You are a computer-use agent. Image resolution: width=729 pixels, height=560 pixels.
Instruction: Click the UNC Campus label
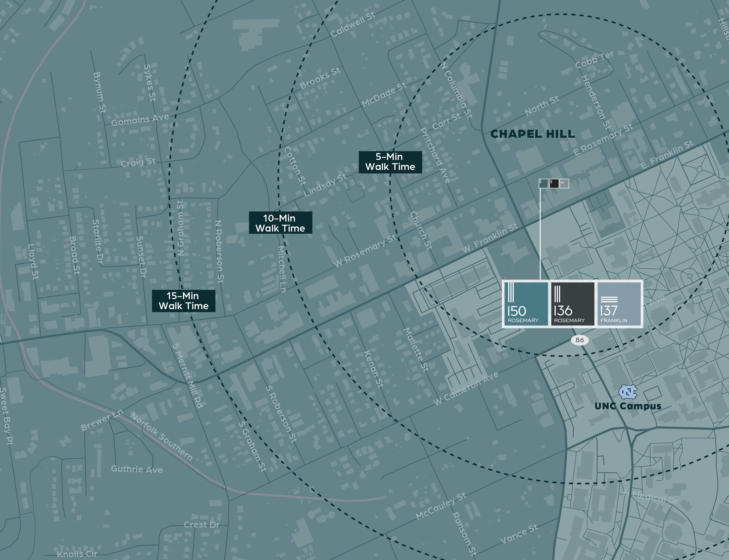pyautogui.click(x=628, y=406)
